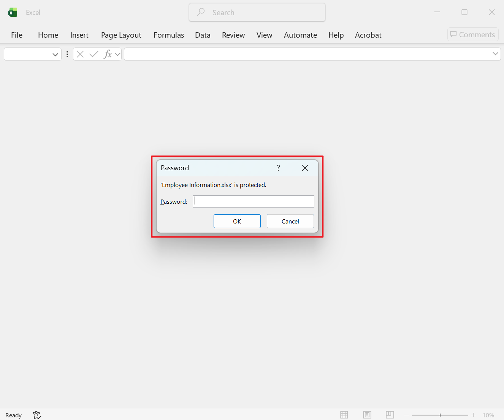Open the Name Box dropdown
Viewport: 504px width, 420px height.
pos(55,54)
